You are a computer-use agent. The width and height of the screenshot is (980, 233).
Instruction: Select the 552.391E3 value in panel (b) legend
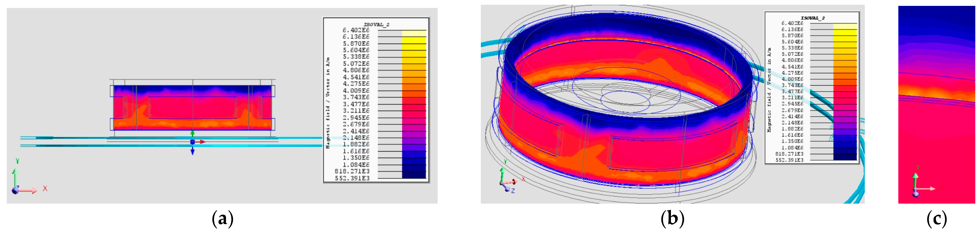click(x=790, y=160)
